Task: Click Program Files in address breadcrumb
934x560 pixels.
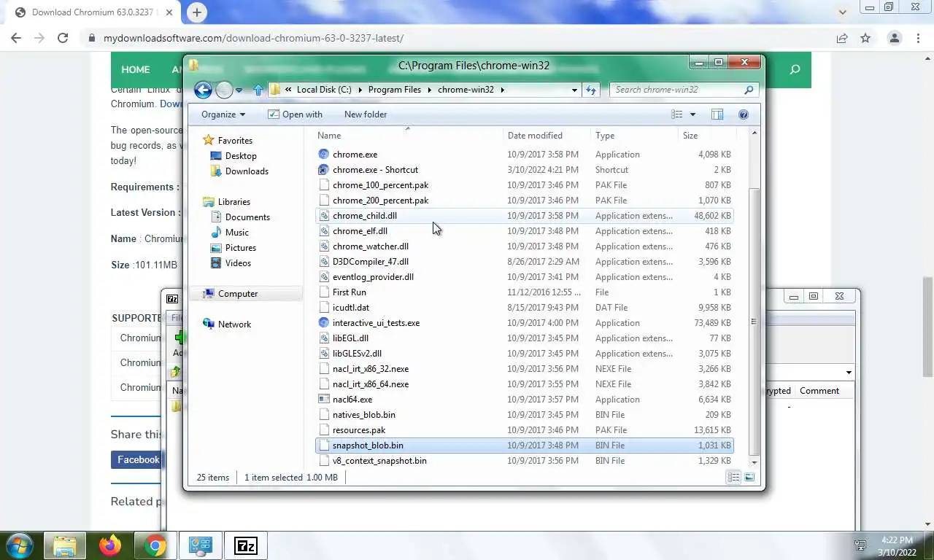Action: coord(394,90)
